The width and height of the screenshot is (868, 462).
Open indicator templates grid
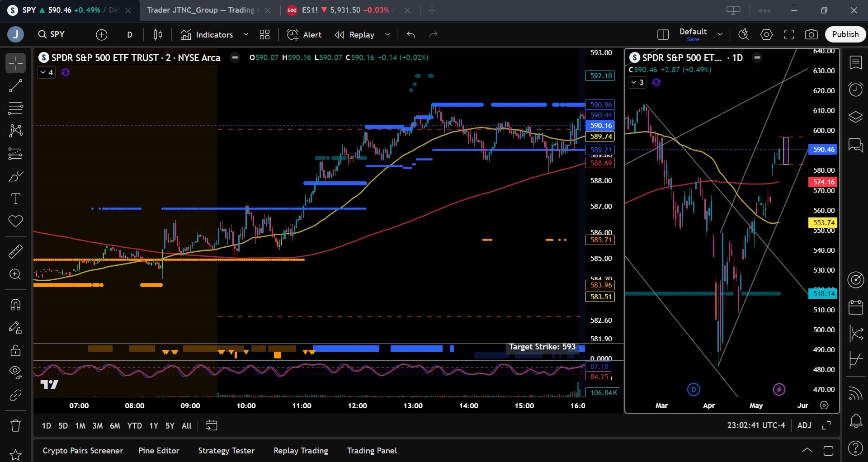point(264,34)
